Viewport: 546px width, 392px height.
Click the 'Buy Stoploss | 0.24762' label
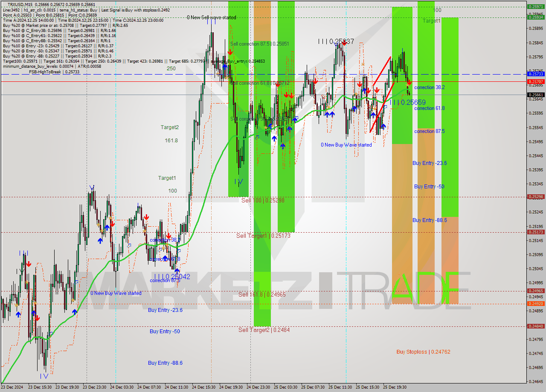[423, 352]
